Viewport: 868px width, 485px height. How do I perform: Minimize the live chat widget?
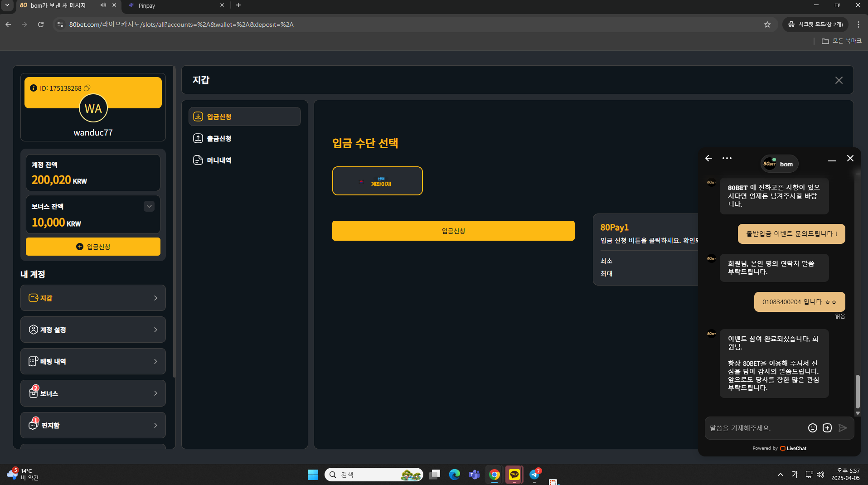[x=832, y=160]
